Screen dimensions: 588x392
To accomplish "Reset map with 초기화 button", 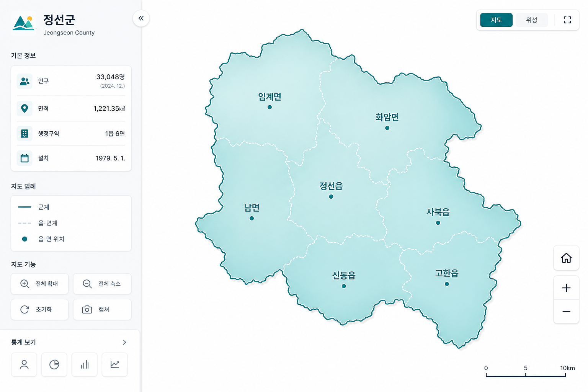I will [x=40, y=309].
